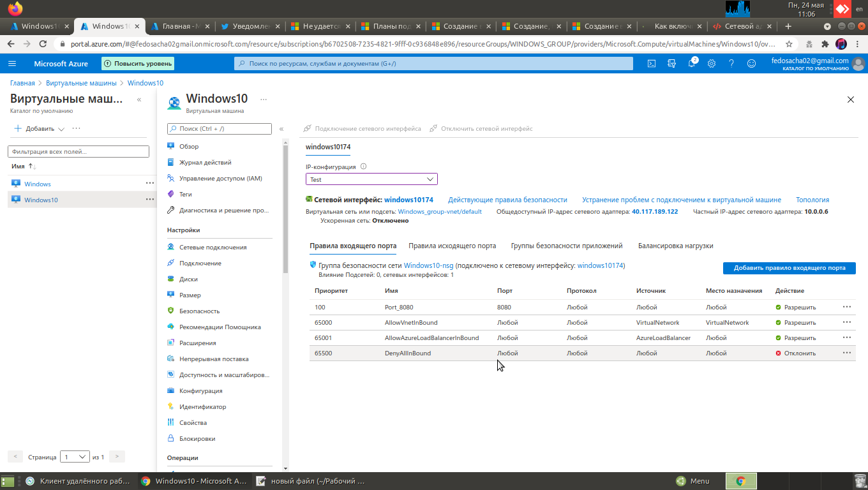Image resolution: width=868 pixels, height=490 pixels.
Task: Open more options for DenyAllInBound rule
Action: [847, 353]
